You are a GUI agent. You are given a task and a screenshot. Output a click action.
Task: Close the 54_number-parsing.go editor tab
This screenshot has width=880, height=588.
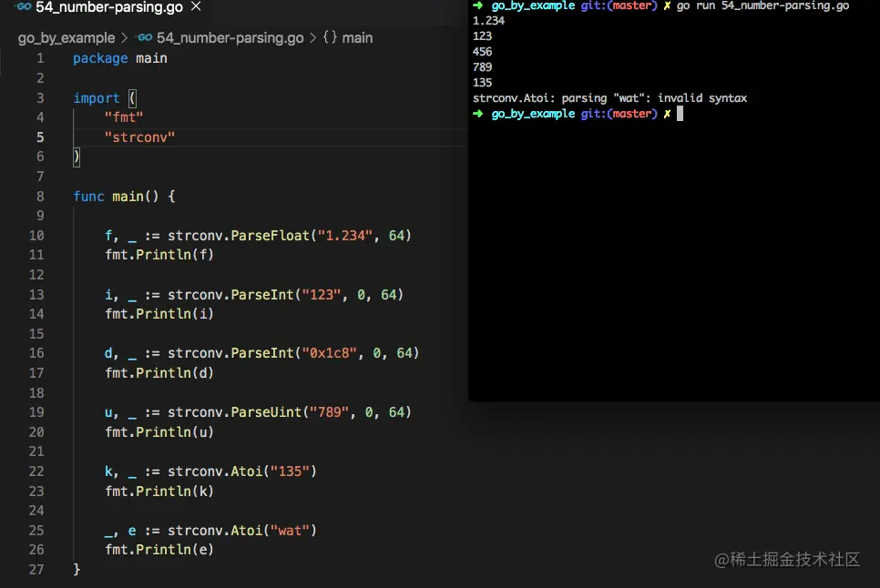click(x=196, y=6)
